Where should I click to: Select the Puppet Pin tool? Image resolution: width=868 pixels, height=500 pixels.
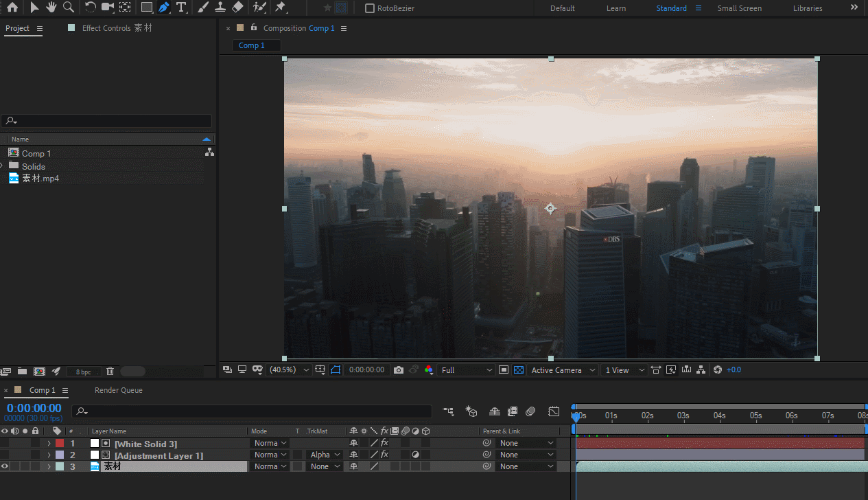(x=281, y=8)
